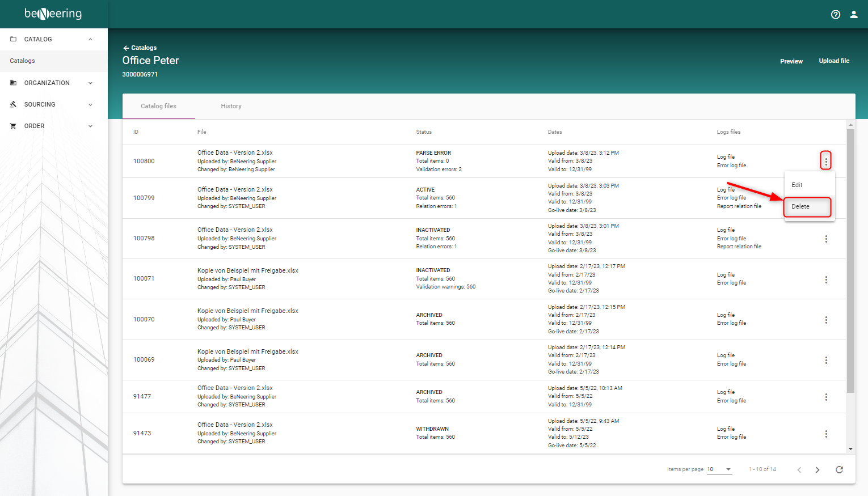This screenshot has width=868, height=496.
Task: Collapse the CATALOG sidebar section
Action: tap(90, 39)
